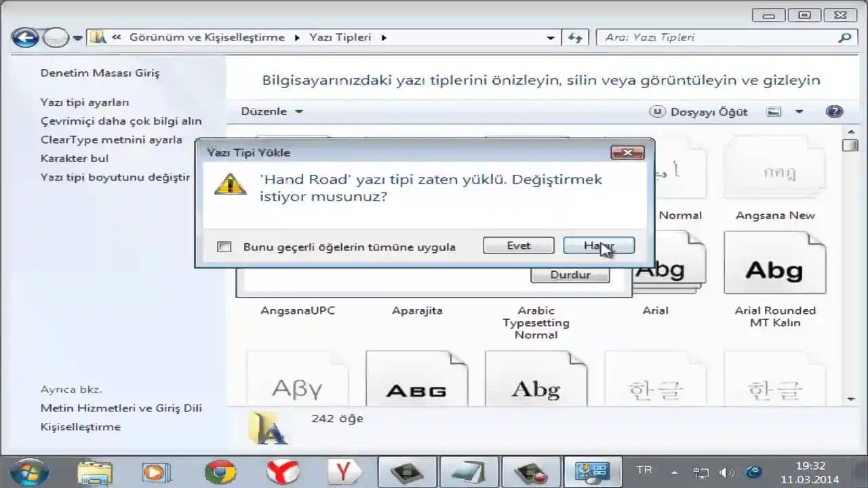Open Windows Explorer from the taskbar

[x=95, y=470]
